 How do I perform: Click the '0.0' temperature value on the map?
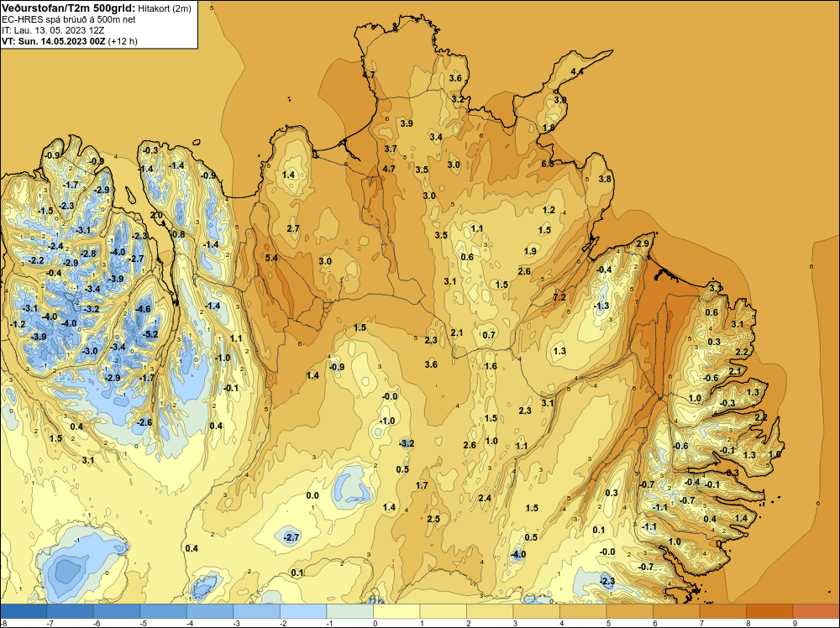point(312,495)
